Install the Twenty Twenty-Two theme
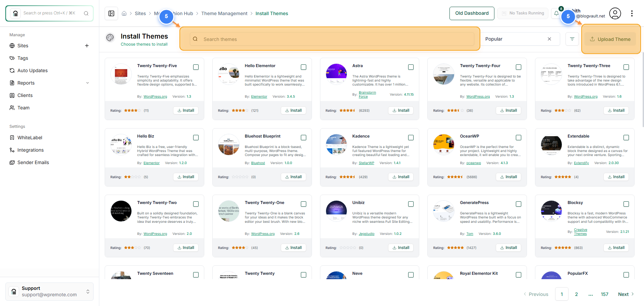 (186, 248)
